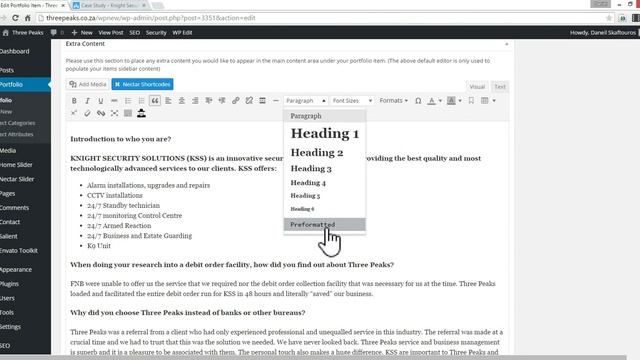This screenshot has width=640, height=360.
Task: Switch to the Text editor tab
Action: click(500, 87)
